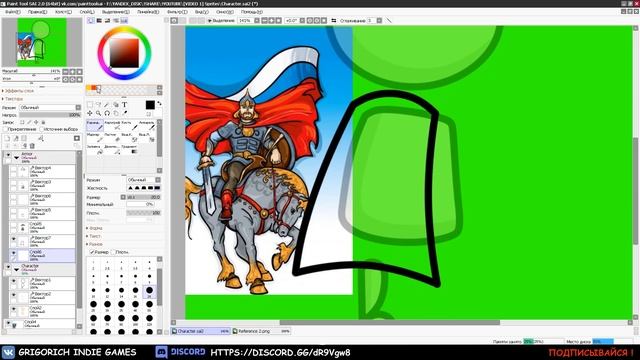Open brush Режим dropdown
The height and width of the screenshot is (360, 640).
(x=143, y=180)
